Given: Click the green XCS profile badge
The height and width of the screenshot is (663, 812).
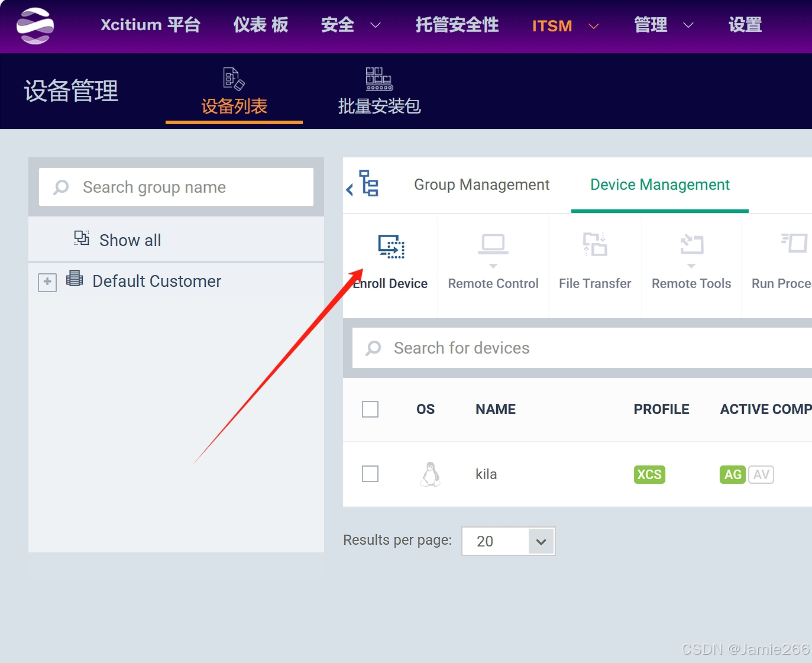Looking at the screenshot, I should coord(649,474).
